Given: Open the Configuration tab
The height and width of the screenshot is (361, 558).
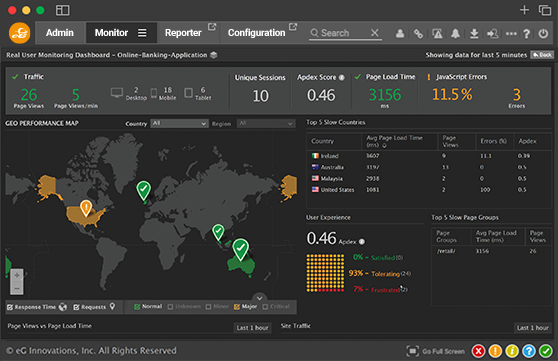Looking at the screenshot, I should 257,33.
